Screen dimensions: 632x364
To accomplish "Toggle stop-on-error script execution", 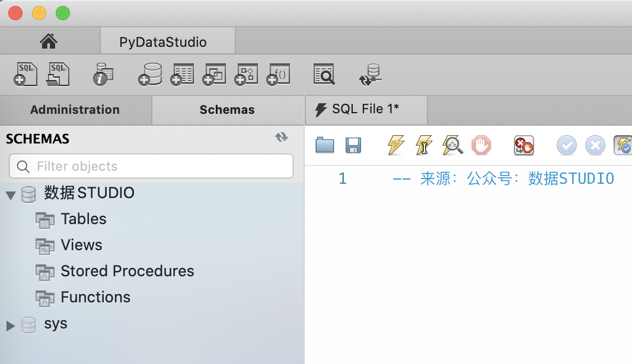I will tap(524, 145).
